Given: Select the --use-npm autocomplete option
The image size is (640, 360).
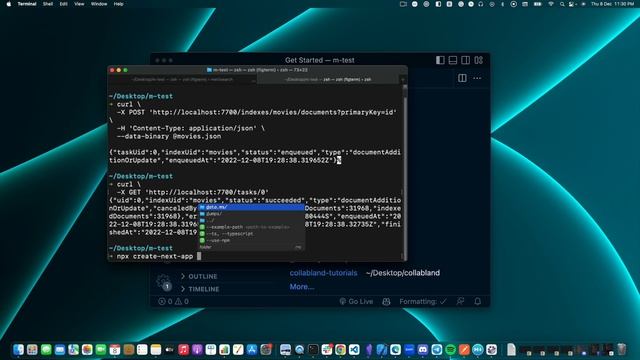Looking at the screenshot, I should pyautogui.click(x=251, y=240).
